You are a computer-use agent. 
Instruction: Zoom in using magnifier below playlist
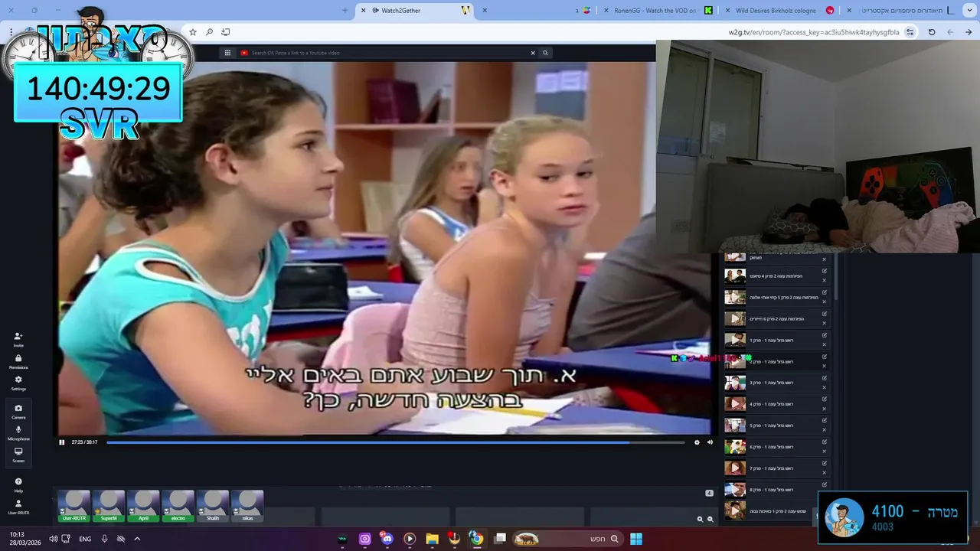tap(700, 519)
